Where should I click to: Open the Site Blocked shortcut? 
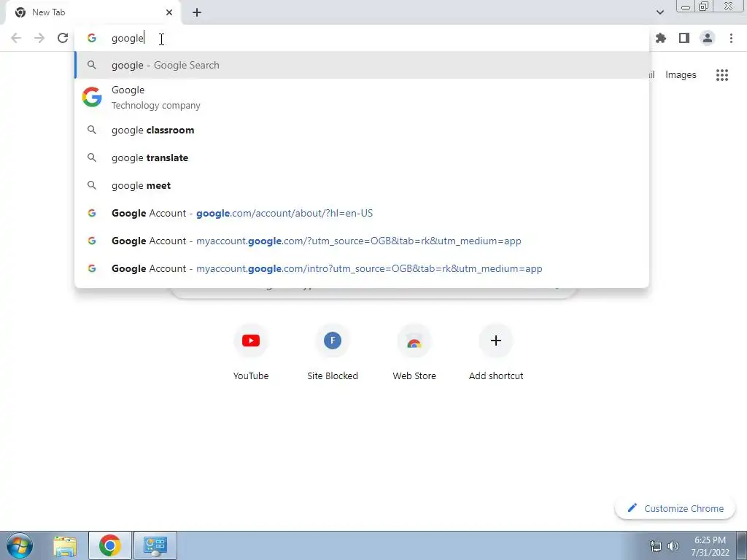(333, 352)
